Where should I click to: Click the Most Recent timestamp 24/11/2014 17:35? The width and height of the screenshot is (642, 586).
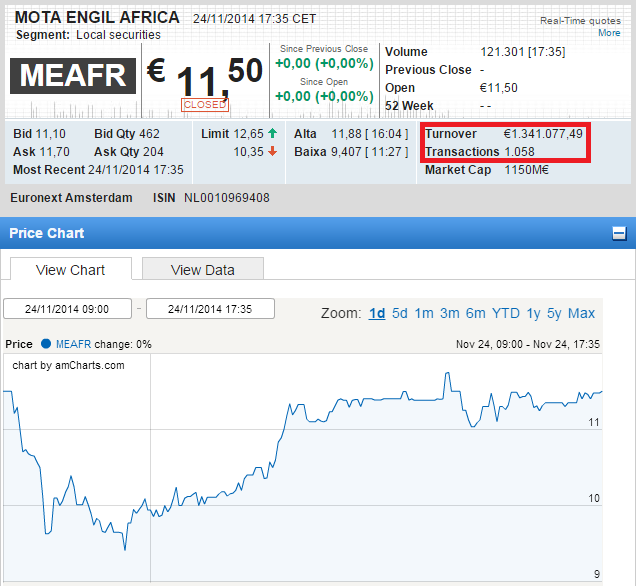click(136, 170)
